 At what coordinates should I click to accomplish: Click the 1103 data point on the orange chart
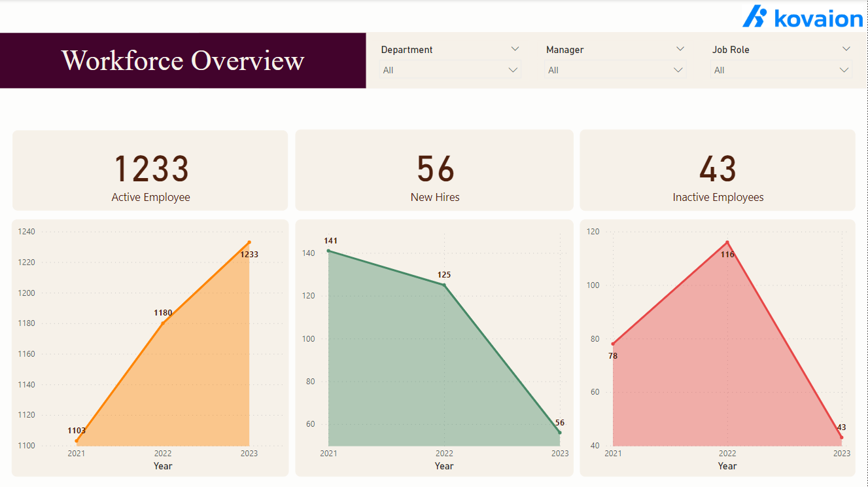pyautogui.click(x=76, y=440)
